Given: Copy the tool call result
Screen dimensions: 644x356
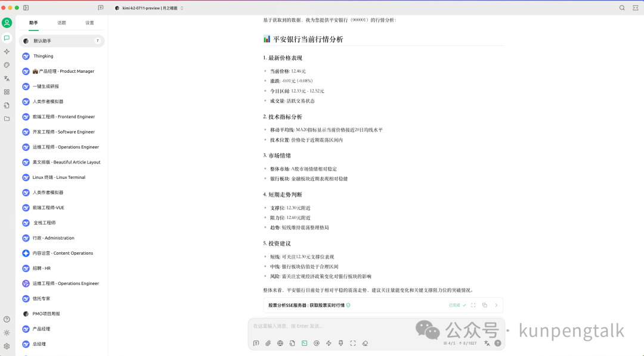Looking at the screenshot, I should click(485, 305).
